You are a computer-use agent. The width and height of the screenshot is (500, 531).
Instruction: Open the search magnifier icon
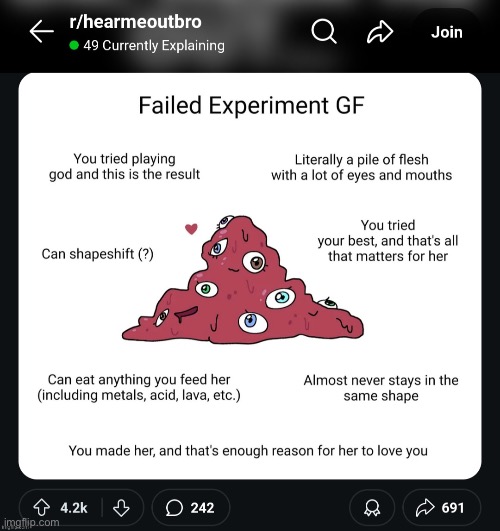click(324, 31)
